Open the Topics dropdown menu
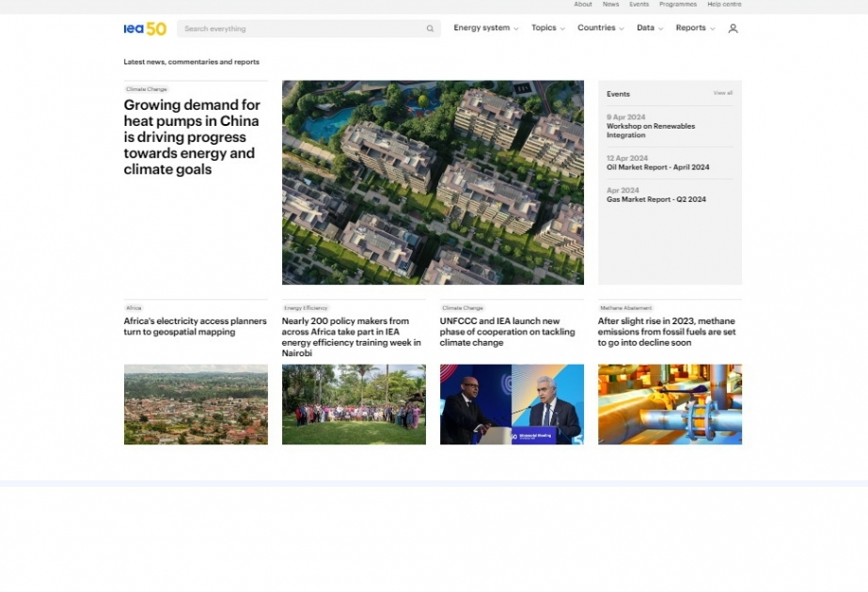The width and height of the screenshot is (868, 592). 547,28
